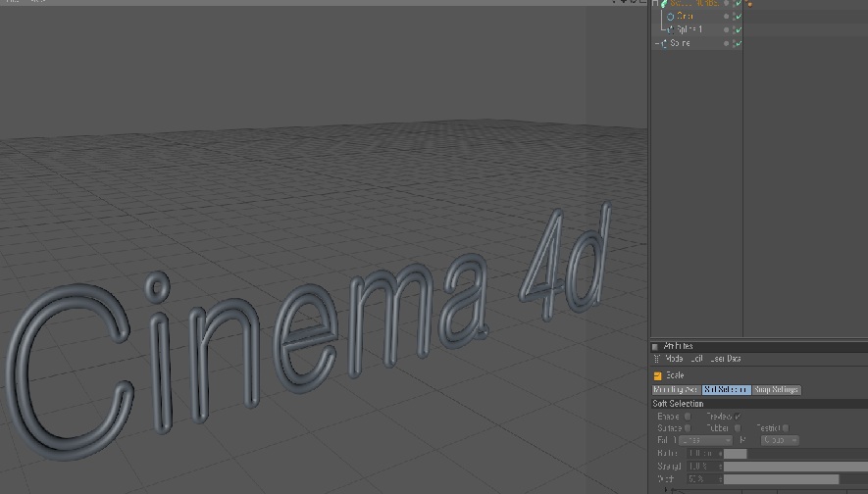Screen dimensions: 868x494
Task: Click the Circle spline object icon
Action: pos(670,17)
